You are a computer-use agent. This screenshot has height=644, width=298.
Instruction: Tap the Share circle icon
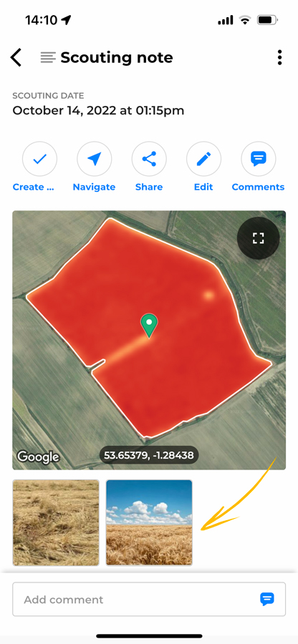point(149,159)
